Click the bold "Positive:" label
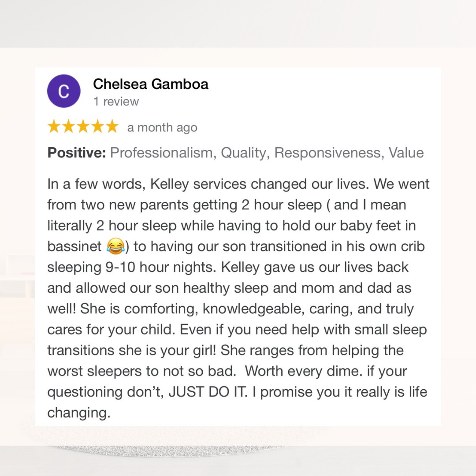 [77, 153]
